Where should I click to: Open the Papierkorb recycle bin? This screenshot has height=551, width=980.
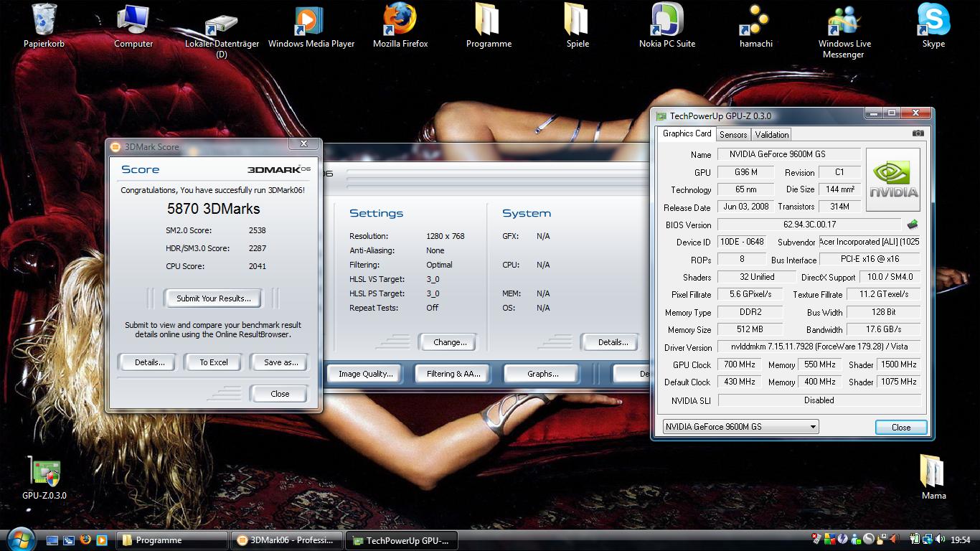[44, 21]
